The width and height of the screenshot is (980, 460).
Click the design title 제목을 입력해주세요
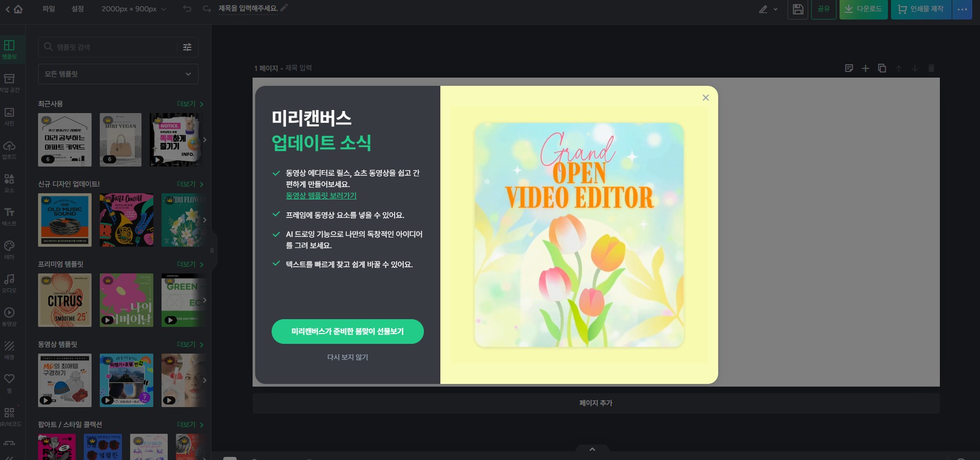(x=248, y=8)
